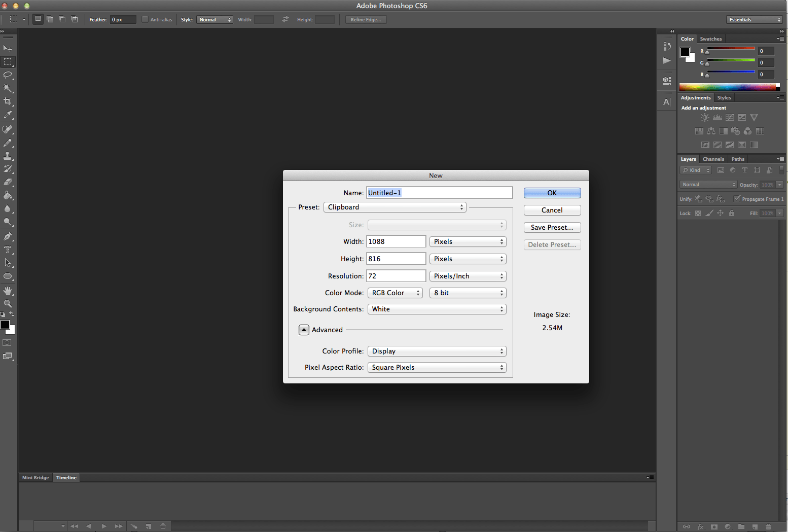Select the Eyedropper tool
Viewport: 788px width, 532px height.
8,115
